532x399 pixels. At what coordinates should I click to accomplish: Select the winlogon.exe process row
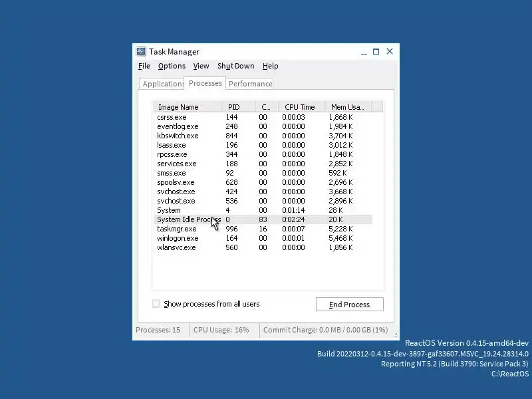(263, 238)
